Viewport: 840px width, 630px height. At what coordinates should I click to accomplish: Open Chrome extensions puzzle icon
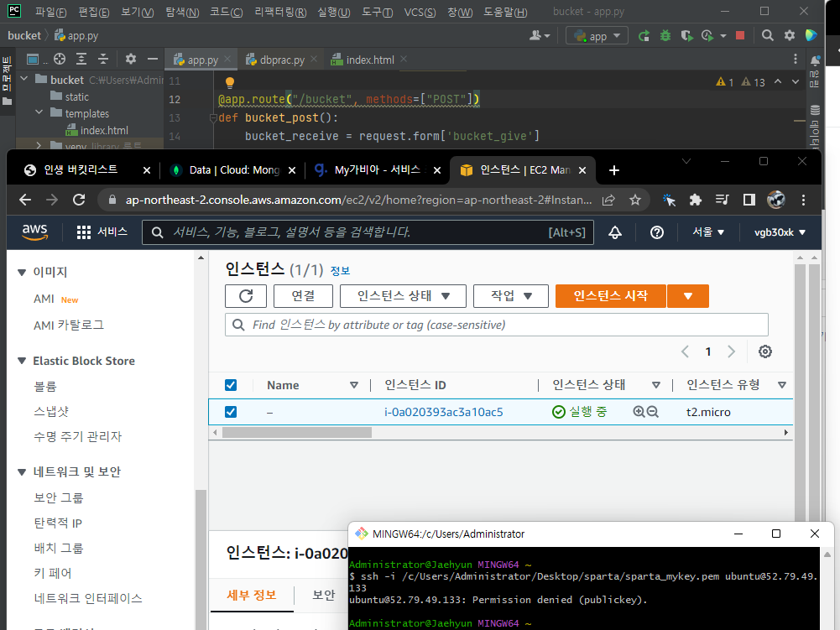click(696, 200)
